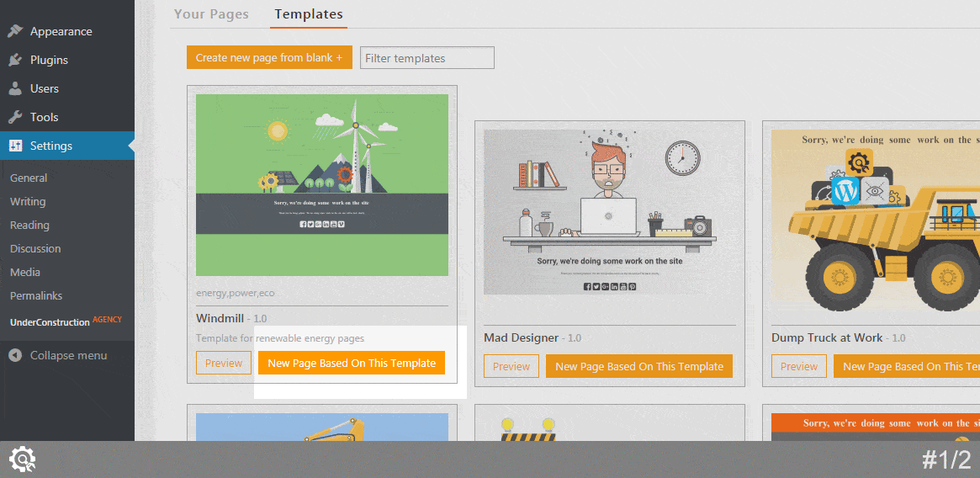Image resolution: width=980 pixels, height=478 pixels.
Task: Create new page based on Windmill template
Action: click(352, 364)
